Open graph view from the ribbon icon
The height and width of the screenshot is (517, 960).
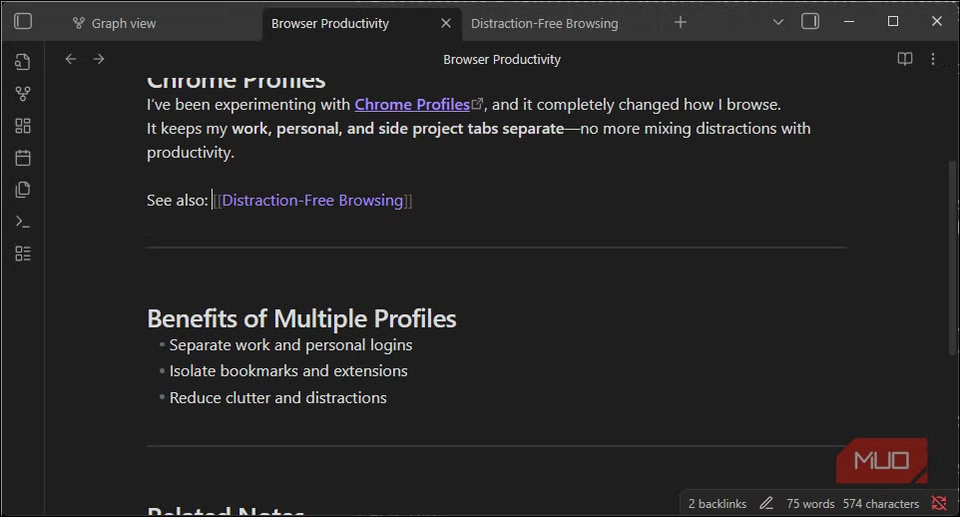23,94
